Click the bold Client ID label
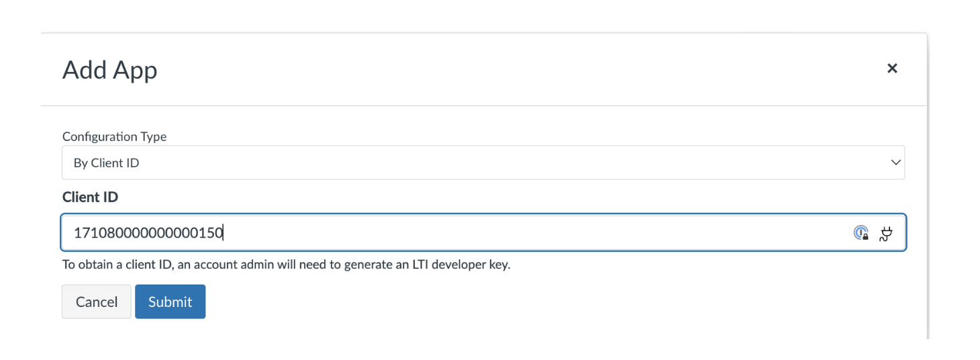The width and height of the screenshot is (980, 360). pyautogui.click(x=90, y=197)
